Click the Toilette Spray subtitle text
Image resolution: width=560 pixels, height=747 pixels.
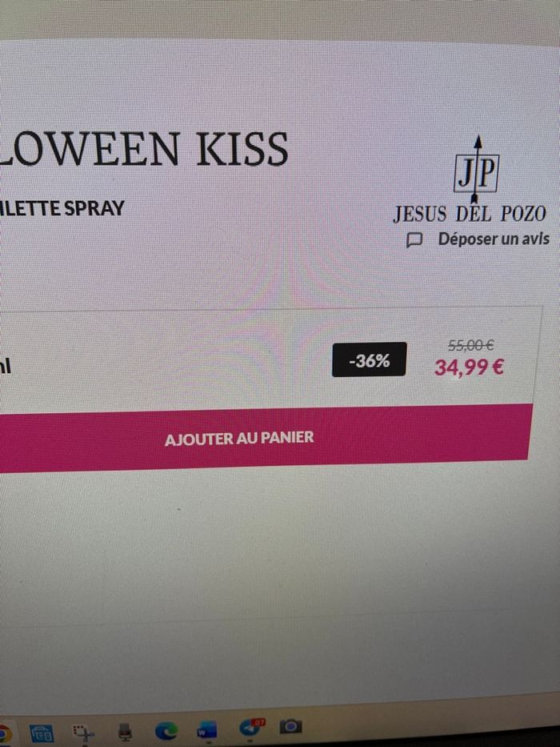(62, 209)
